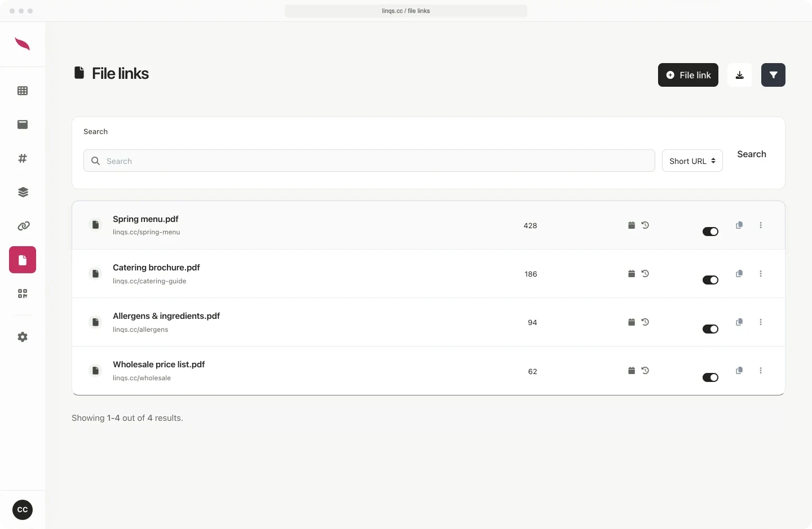Click the 428 clicks count
812x529 pixels.
pyautogui.click(x=530, y=225)
